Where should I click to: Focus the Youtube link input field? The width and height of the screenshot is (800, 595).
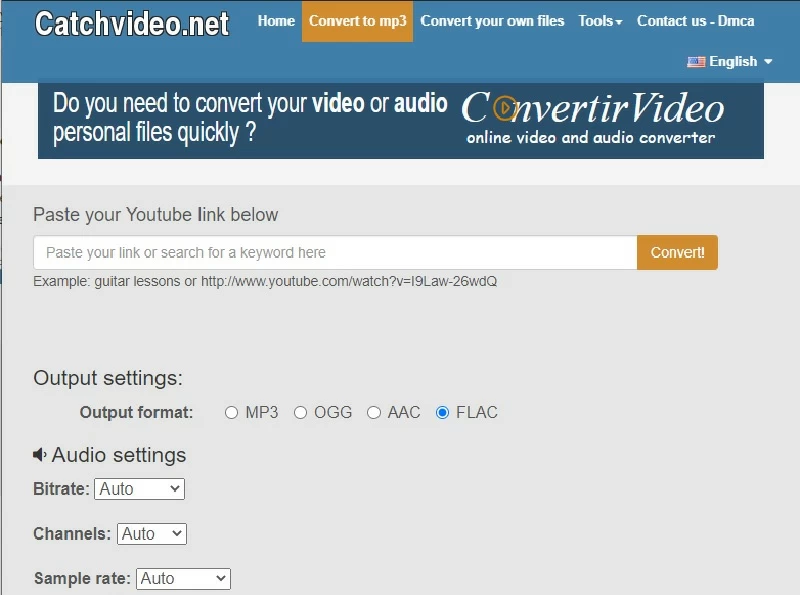(335, 253)
